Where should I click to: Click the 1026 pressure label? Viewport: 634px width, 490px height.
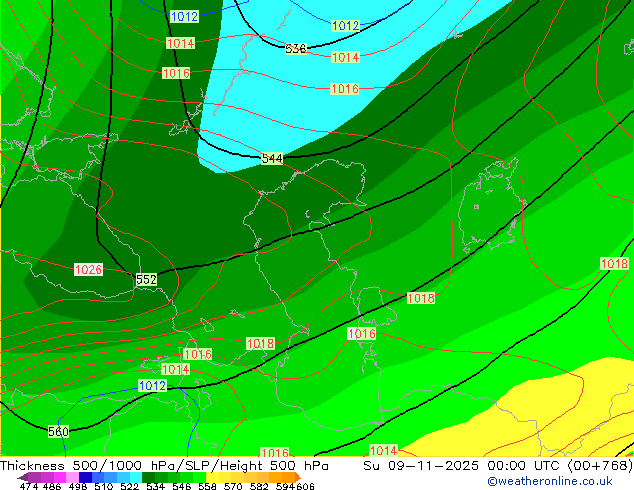tap(88, 270)
